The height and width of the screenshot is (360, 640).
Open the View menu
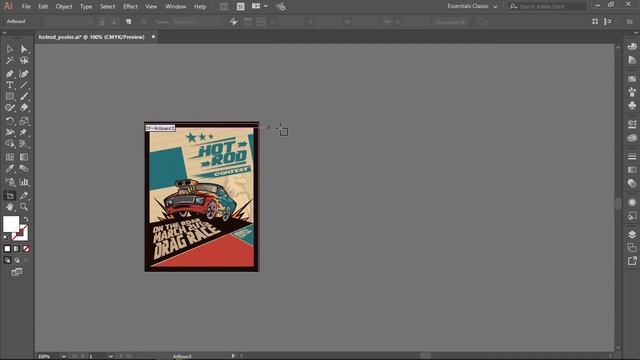[x=151, y=7]
